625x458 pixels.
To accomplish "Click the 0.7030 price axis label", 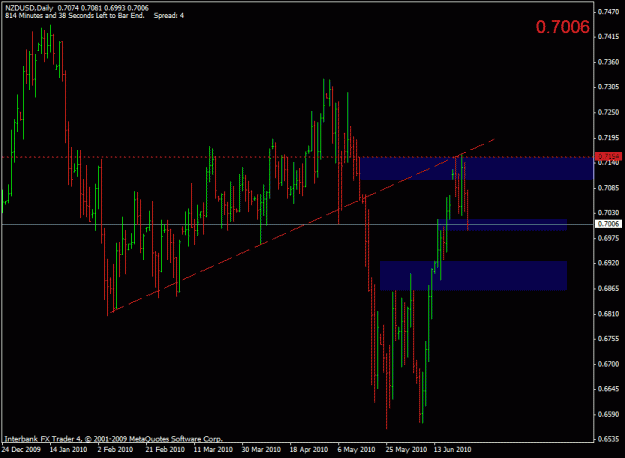I will [608, 213].
